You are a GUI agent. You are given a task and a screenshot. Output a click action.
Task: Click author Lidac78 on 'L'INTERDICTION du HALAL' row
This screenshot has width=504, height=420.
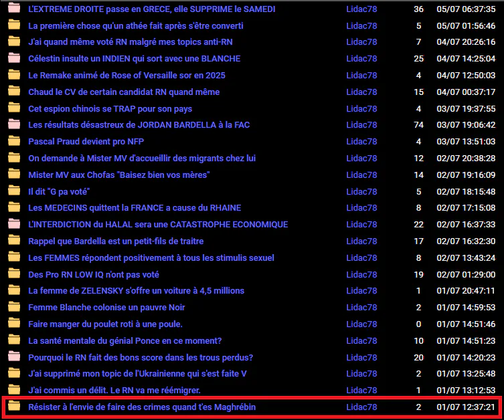coord(361,225)
